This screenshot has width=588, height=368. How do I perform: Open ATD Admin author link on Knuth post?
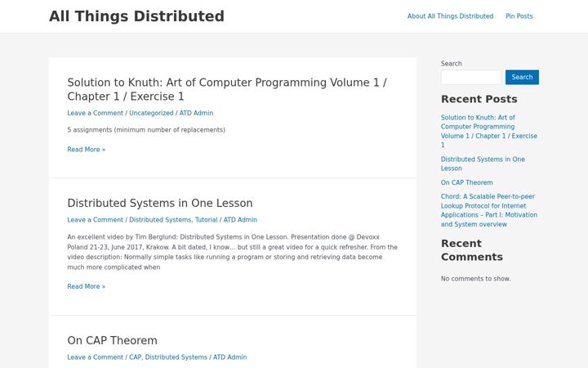(196, 113)
